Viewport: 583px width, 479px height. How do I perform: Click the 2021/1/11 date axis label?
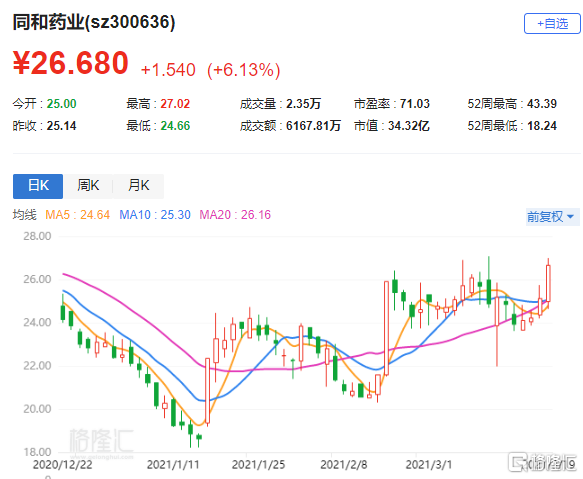click(x=173, y=465)
